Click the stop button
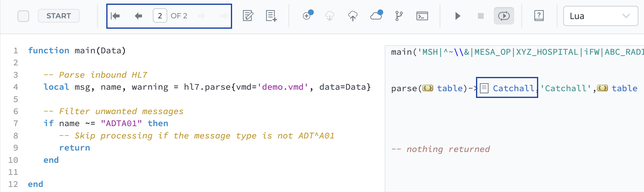The width and height of the screenshot is (644, 192). pos(481,16)
